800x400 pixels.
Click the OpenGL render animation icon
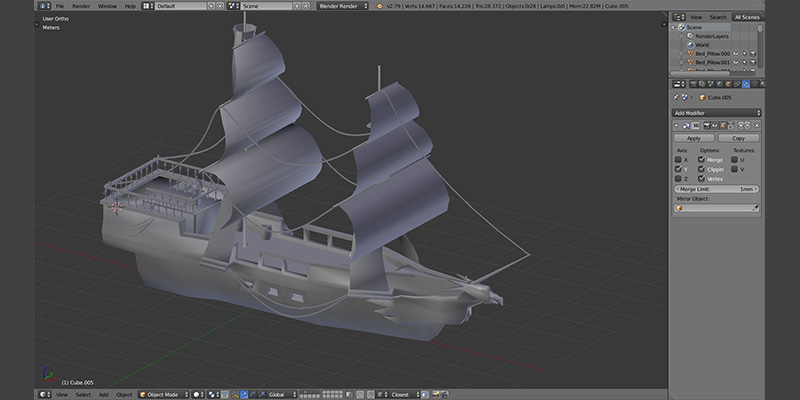click(445, 394)
